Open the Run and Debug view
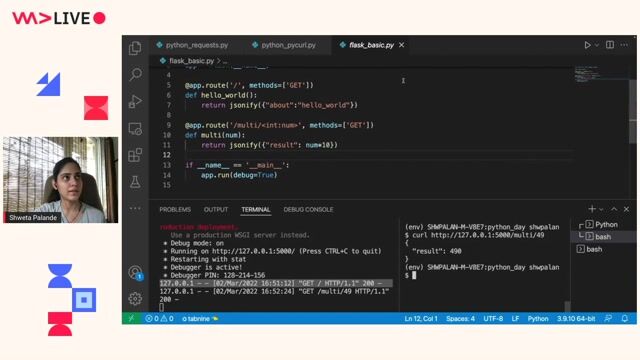 pyautogui.click(x=135, y=101)
